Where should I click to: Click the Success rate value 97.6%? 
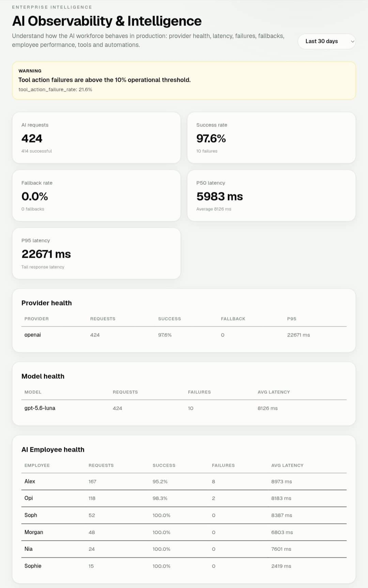[x=211, y=138]
